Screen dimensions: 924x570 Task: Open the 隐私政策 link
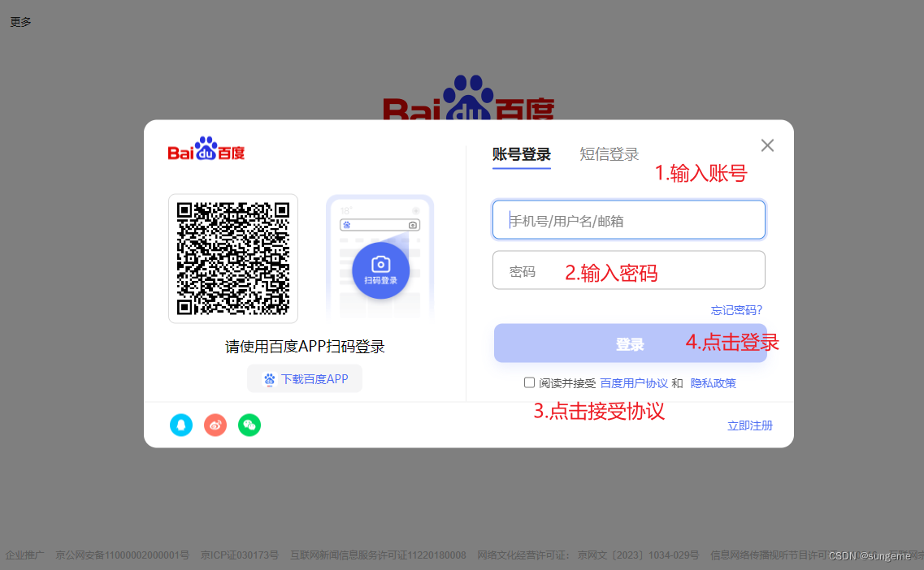click(713, 383)
